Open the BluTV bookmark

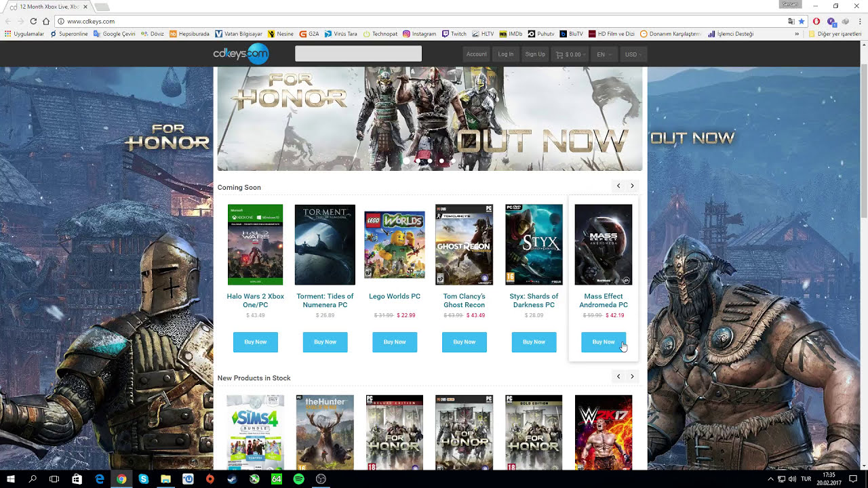572,34
